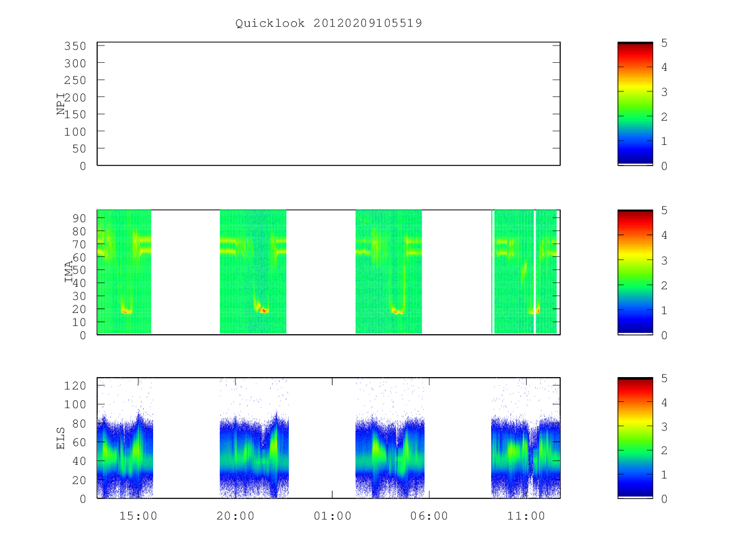The image size is (747, 560).
Task: Select the IMA axis label
Action: click(69, 272)
